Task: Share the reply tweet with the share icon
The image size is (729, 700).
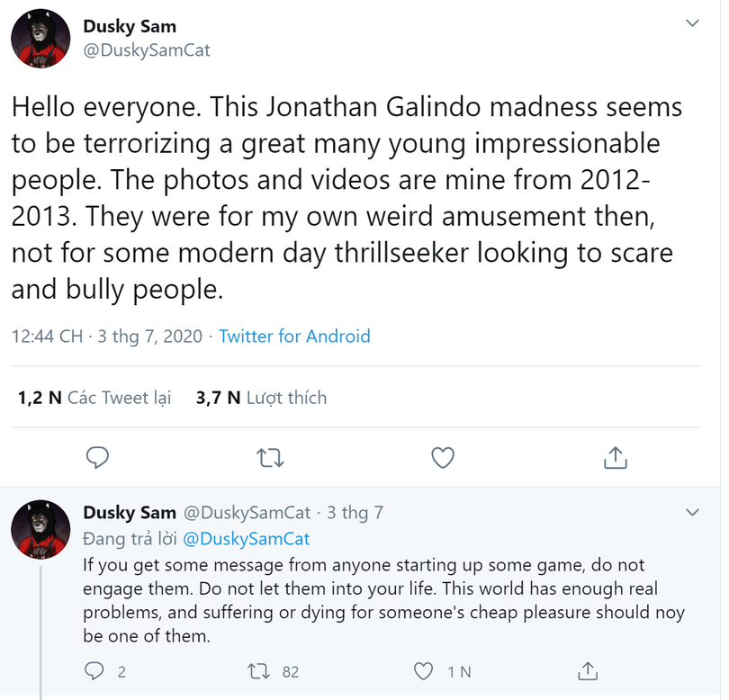Action: [588, 671]
